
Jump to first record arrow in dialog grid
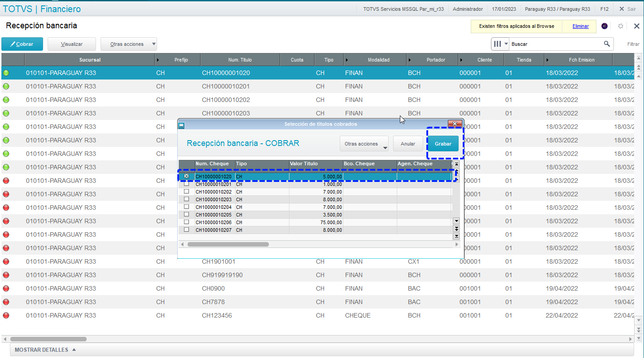coord(456,164)
